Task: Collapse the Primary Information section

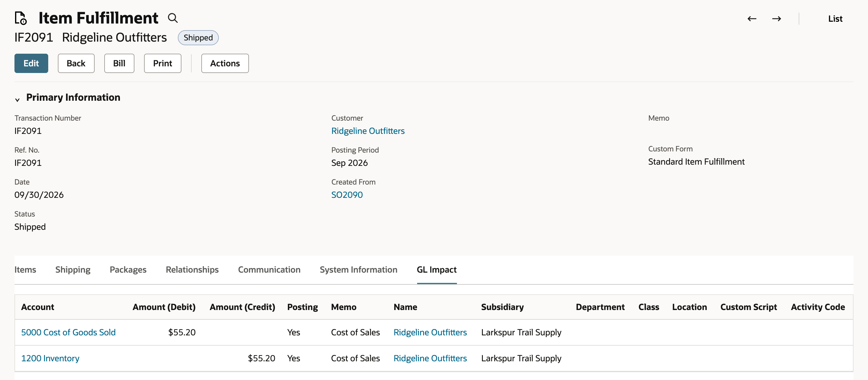Action: click(17, 100)
